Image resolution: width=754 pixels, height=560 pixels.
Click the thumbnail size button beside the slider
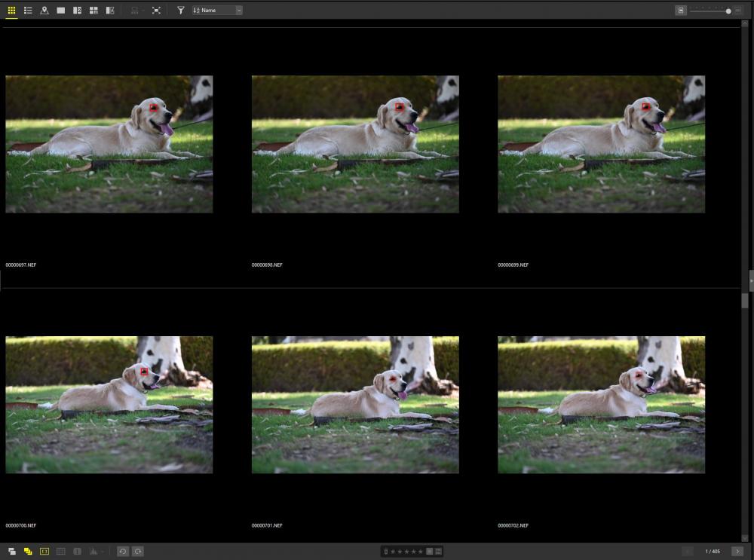tap(680, 10)
